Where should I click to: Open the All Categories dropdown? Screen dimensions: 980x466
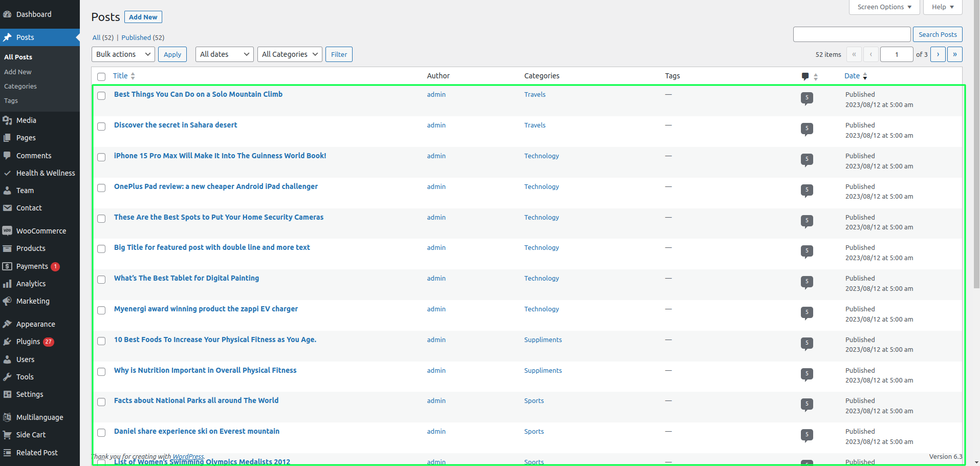[290, 54]
